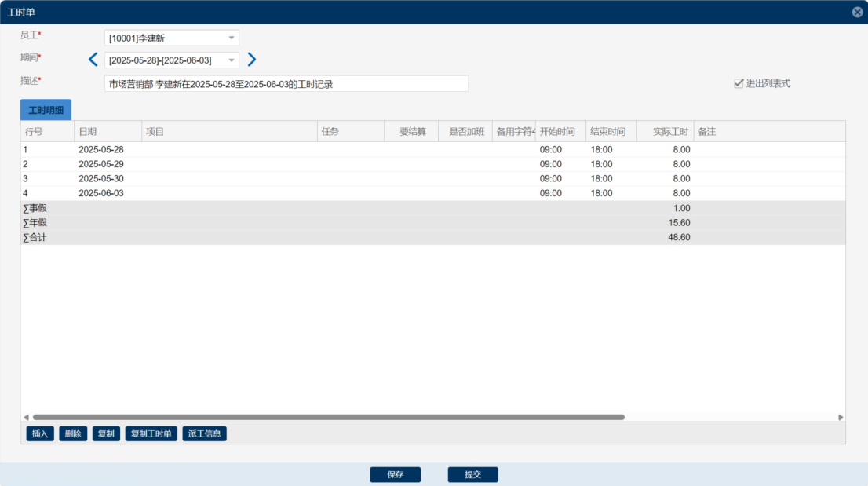The width and height of the screenshot is (868, 486).
Task: Open the 员工 employee dropdown
Action: (232, 38)
